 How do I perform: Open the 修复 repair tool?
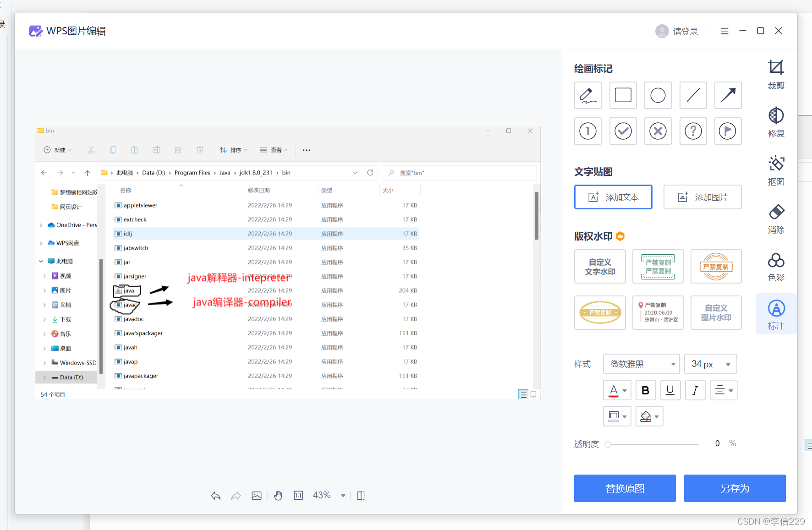pyautogui.click(x=776, y=122)
